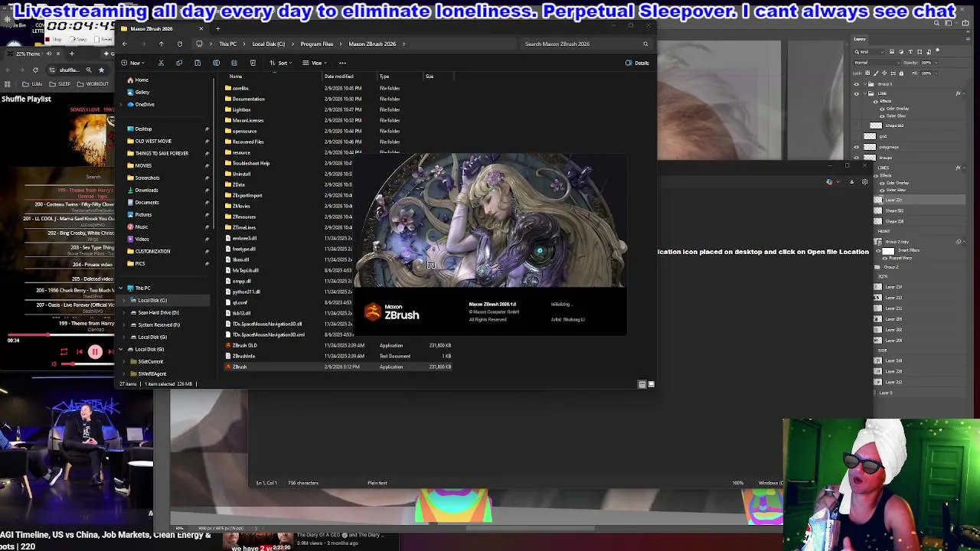Image resolution: width=980 pixels, height=551 pixels.
Task: Open pinned Desktop folder
Action: tap(143, 129)
